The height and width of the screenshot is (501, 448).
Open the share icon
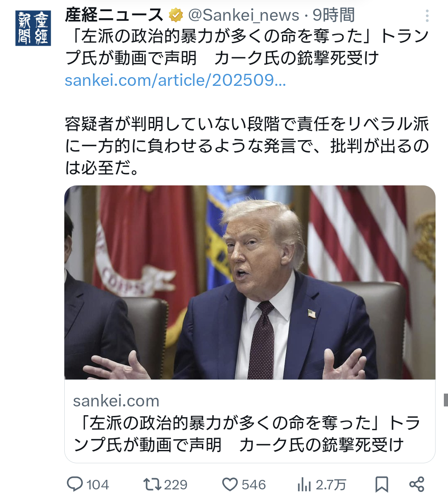click(x=416, y=484)
